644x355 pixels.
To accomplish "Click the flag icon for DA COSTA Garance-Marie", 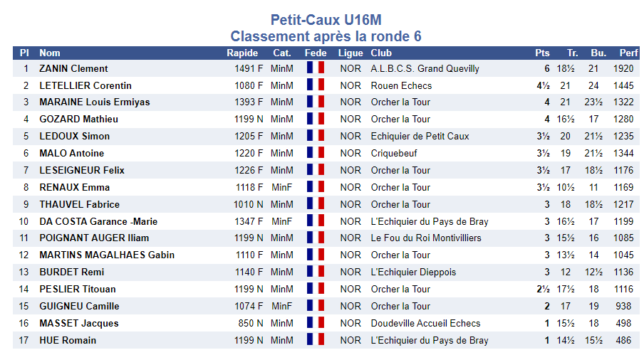I will click(x=315, y=221).
